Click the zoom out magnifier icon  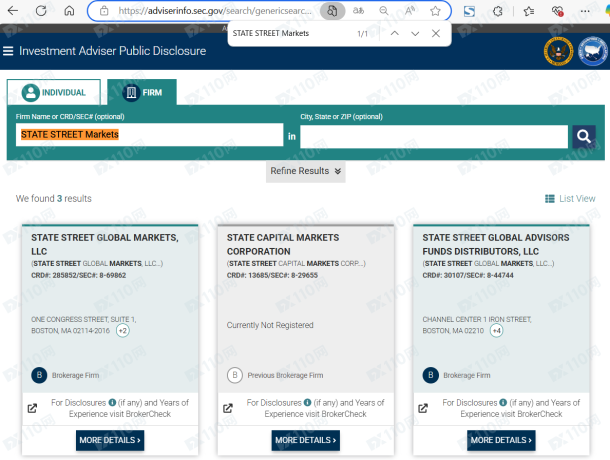click(x=384, y=11)
